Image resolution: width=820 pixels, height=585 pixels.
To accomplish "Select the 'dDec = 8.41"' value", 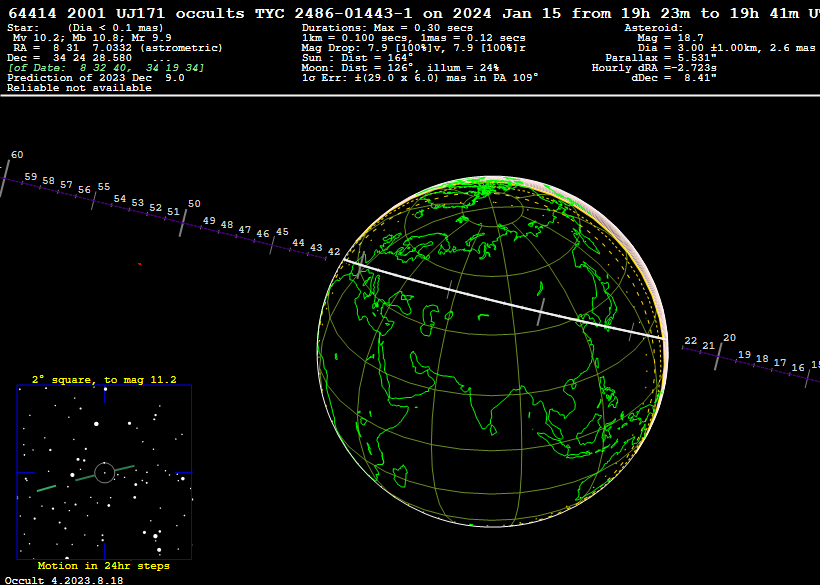I will [x=674, y=78].
